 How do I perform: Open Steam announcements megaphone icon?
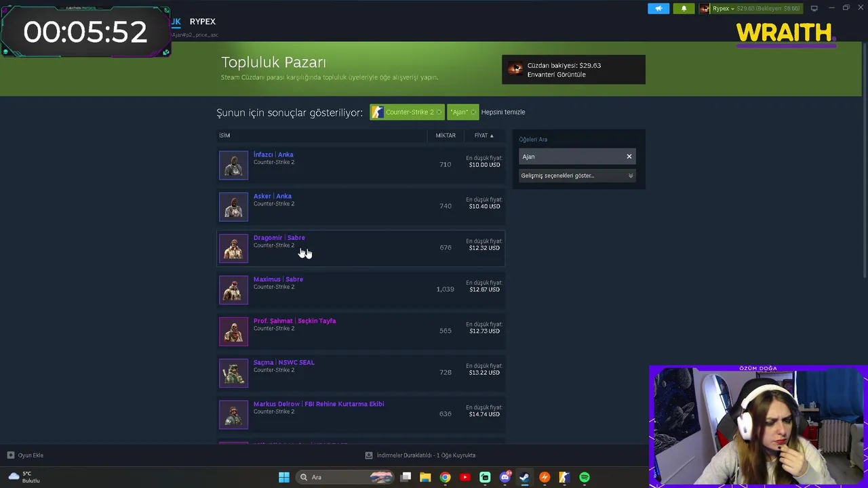coord(658,8)
